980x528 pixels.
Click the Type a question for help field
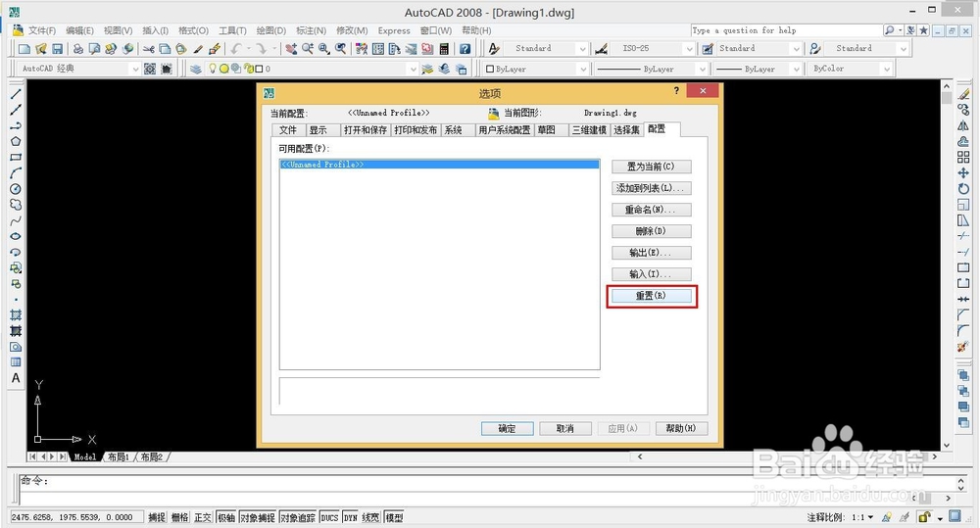[x=786, y=30]
